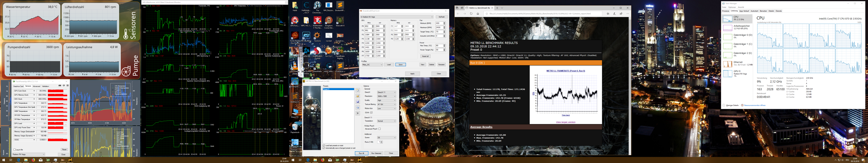Viewport: 868px width, 163px height.
Task: Click Run Selected in Metro benchmark
Action: 376,153
